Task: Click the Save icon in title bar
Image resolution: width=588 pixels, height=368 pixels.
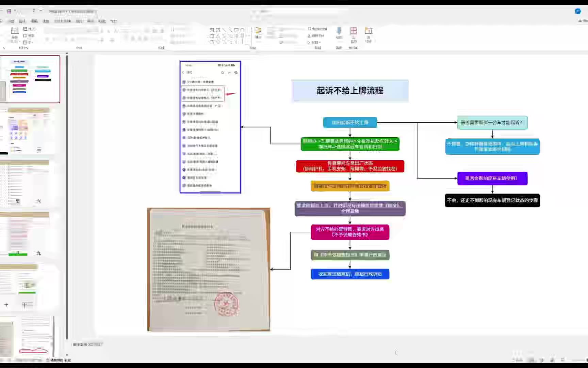Action: (x=9, y=11)
